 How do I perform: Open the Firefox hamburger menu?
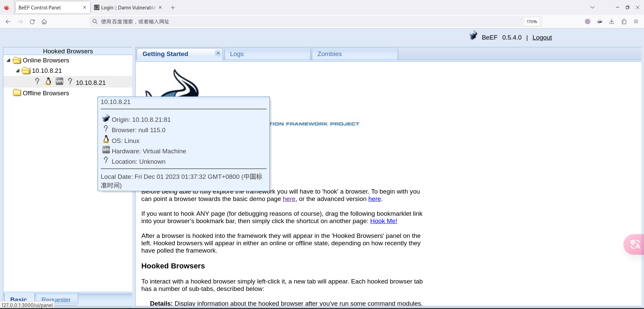tap(636, 21)
